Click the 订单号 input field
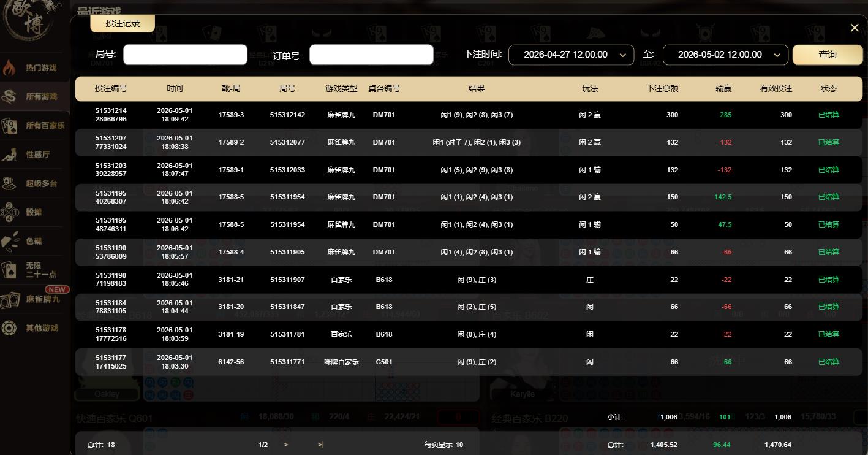The height and width of the screenshot is (455, 868). 371,55
